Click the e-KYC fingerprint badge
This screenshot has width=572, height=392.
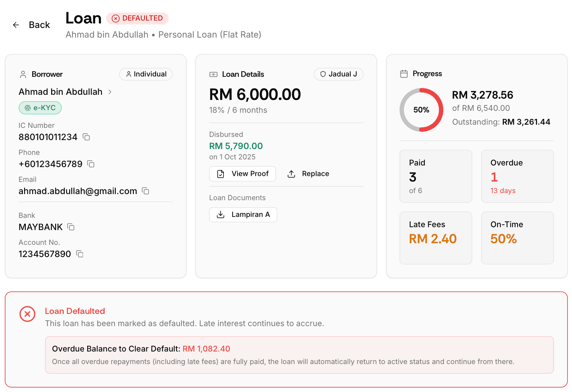coord(40,108)
